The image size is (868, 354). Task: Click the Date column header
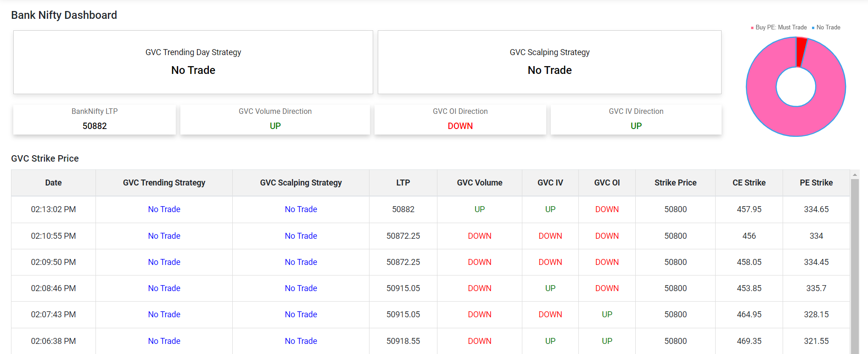53,183
